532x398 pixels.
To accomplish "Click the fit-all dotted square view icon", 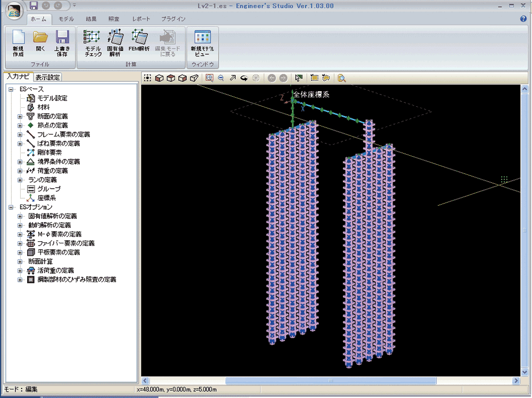I will [147, 78].
